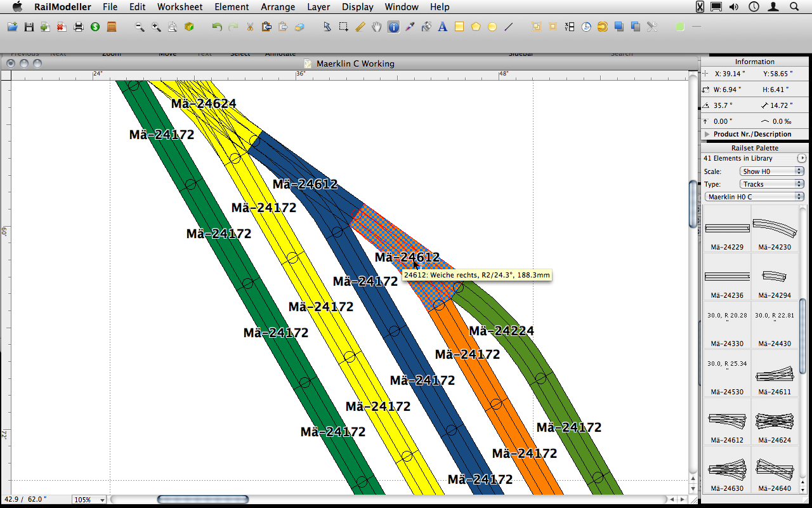Click the green color swatch in toolbar
Screen dimensions: 812x508
pos(680,27)
